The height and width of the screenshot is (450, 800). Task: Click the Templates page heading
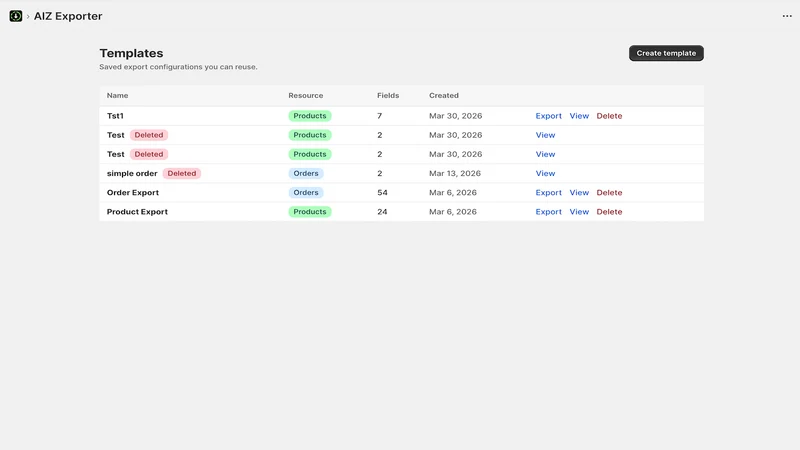click(131, 53)
